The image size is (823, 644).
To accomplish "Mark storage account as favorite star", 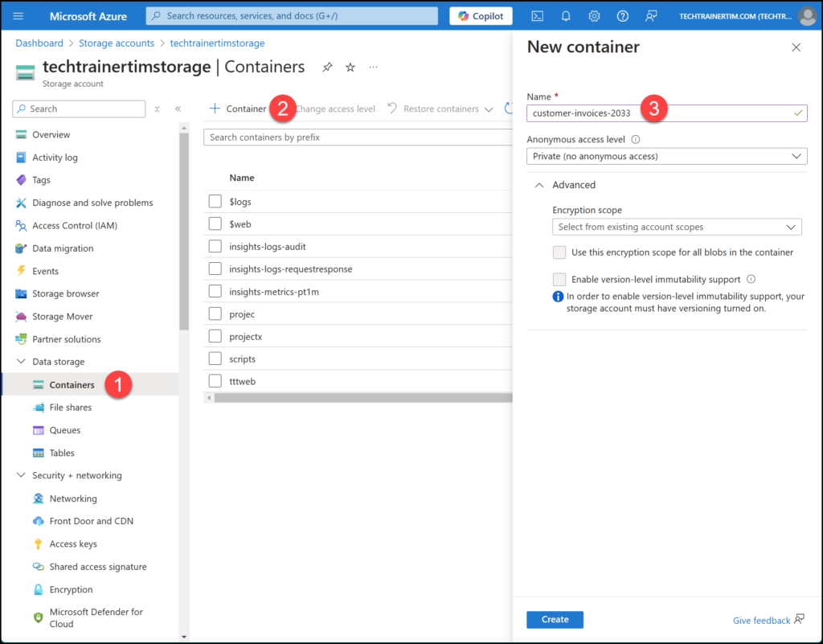I will [350, 68].
